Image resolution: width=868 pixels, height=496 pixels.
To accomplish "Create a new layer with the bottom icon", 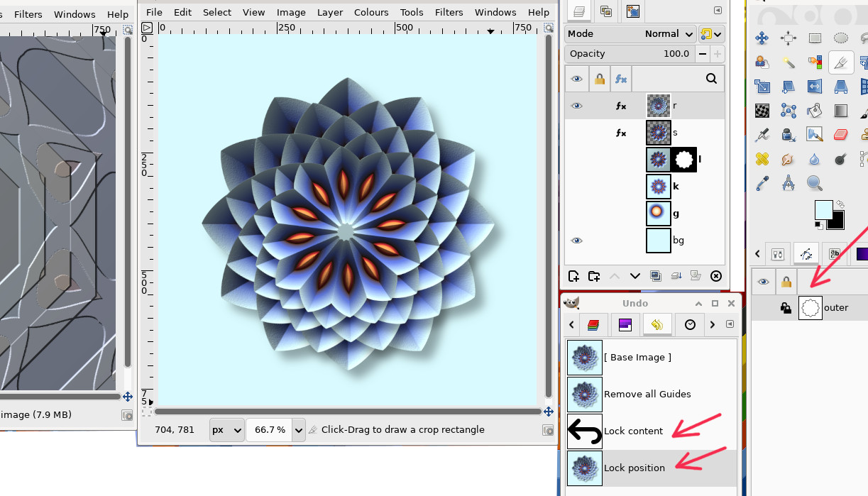I will tap(573, 276).
